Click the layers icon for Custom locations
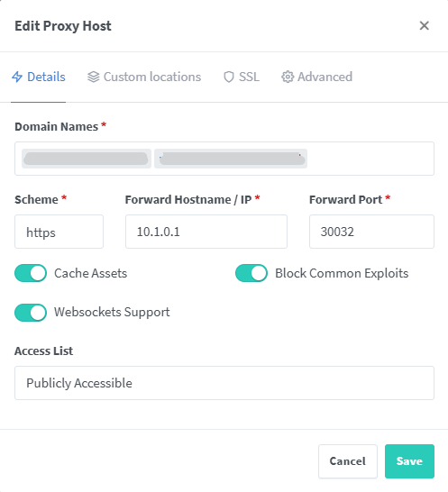448x492 pixels. point(93,77)
